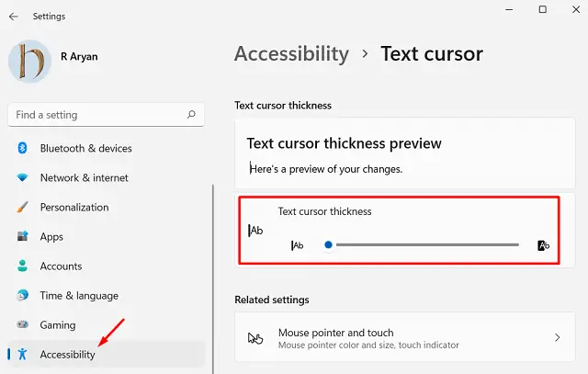Click the Text cursor page title
The width and height of the screenshot is (588, 374).
(432, 54)
